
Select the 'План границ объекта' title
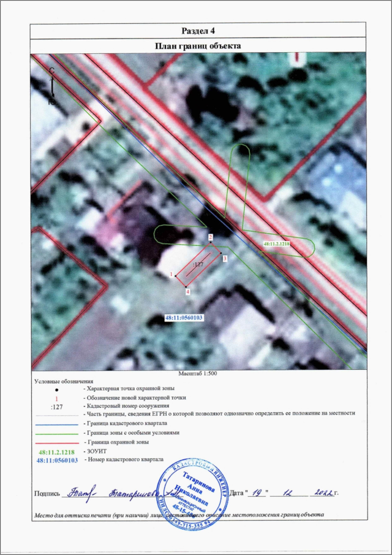point(198,46)
